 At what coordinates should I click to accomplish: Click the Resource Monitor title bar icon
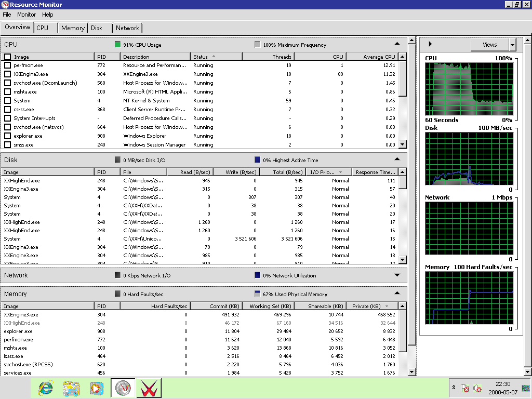click(5, 5)
